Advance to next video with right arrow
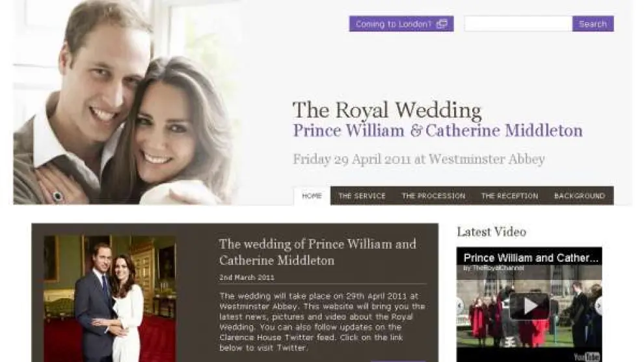The image size is (644, 362). (x=598, y=306)
